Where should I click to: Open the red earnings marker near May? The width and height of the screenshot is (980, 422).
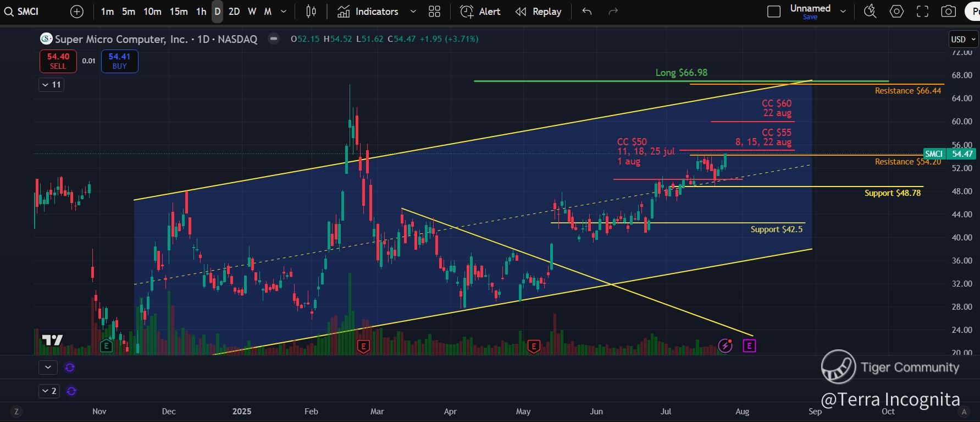point(534,346)
